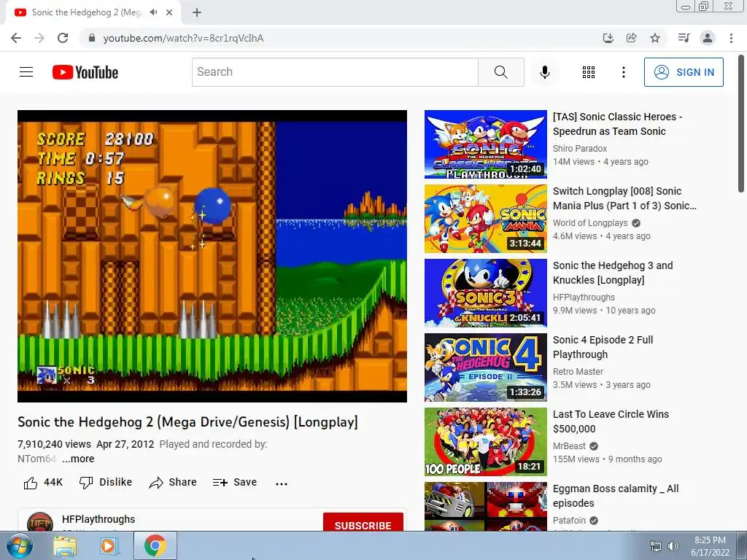This screenshot has height=560, width=747.
Task: Open the Eggman Boss calamity thumbnail
Action: pyautogui.click(x=485, y=507)
